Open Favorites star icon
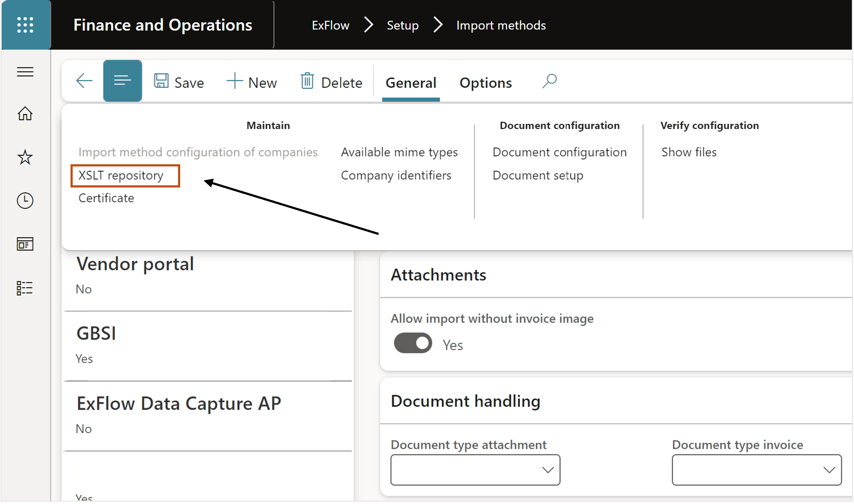Viewport: 854px width, 504px height. [25, 157]
